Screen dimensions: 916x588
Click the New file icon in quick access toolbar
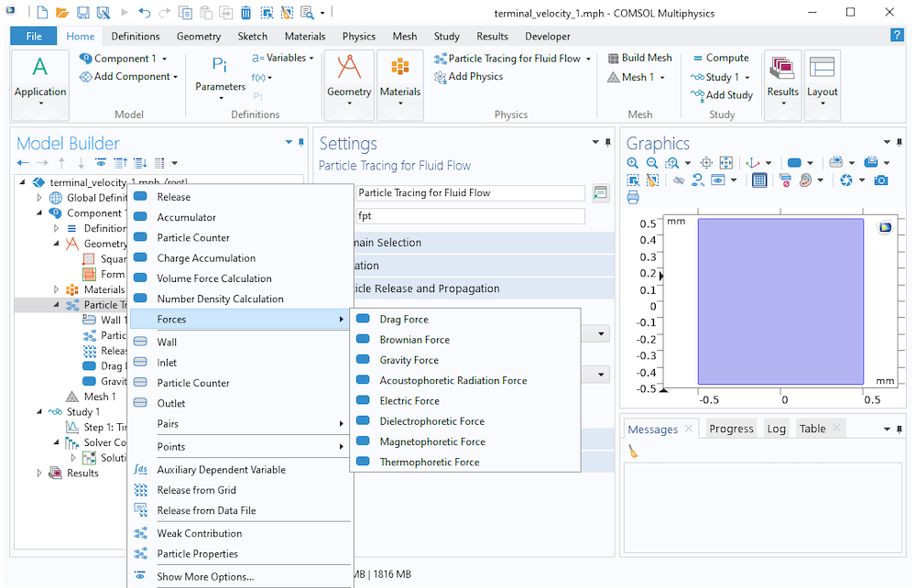(x=42, y=12)
